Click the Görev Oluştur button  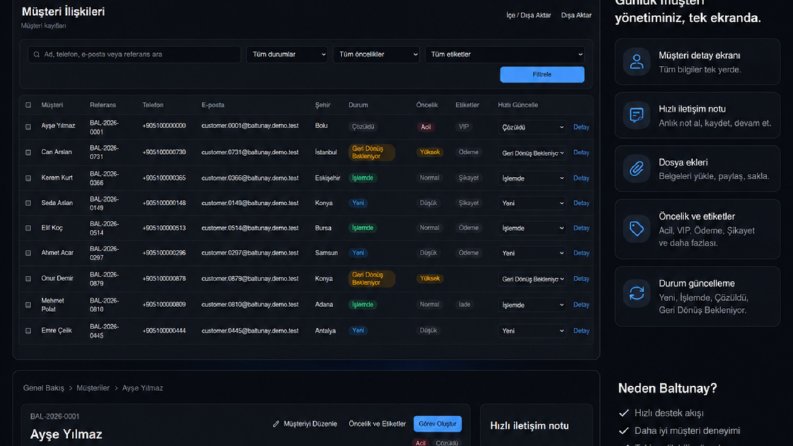click(437, 424)
